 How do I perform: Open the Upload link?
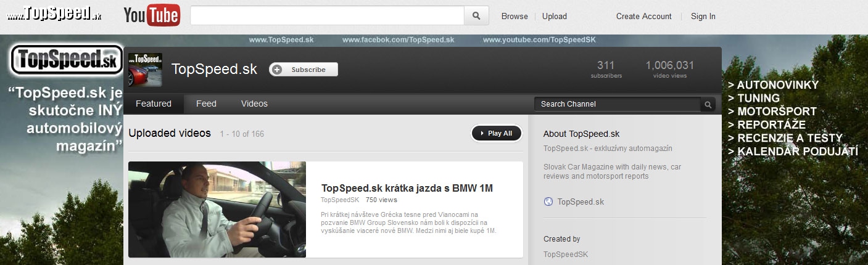click(555, 17)
